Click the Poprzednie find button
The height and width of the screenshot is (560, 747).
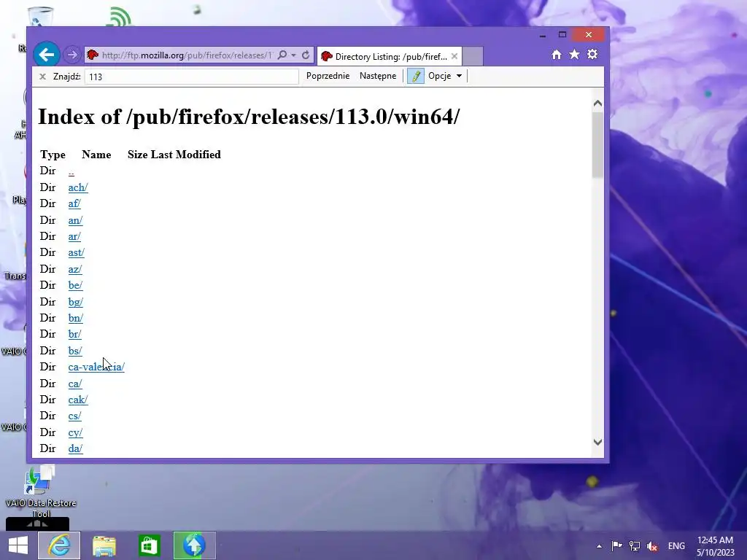tap(328, 76)
